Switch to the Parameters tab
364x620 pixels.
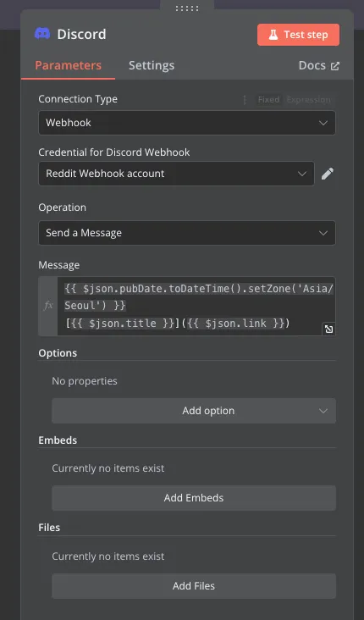(68, 65)
